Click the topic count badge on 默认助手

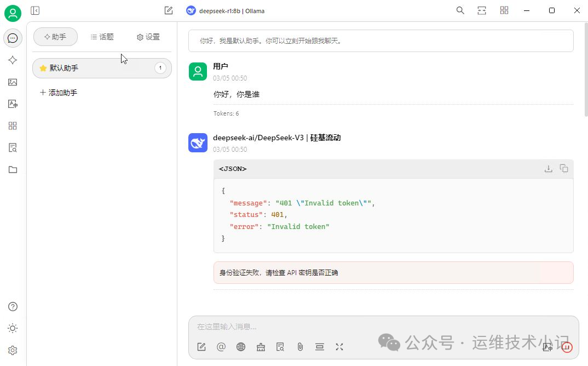pos(160,68)
